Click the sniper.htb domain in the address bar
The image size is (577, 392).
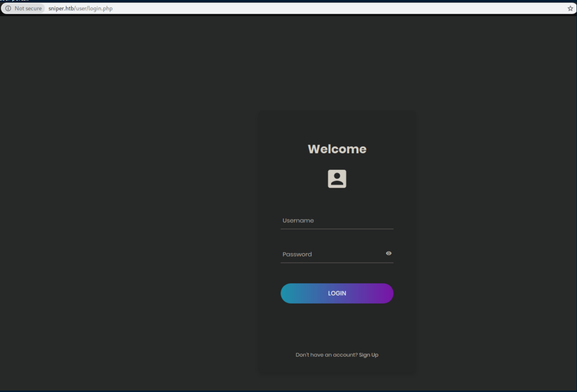[61, 9]
